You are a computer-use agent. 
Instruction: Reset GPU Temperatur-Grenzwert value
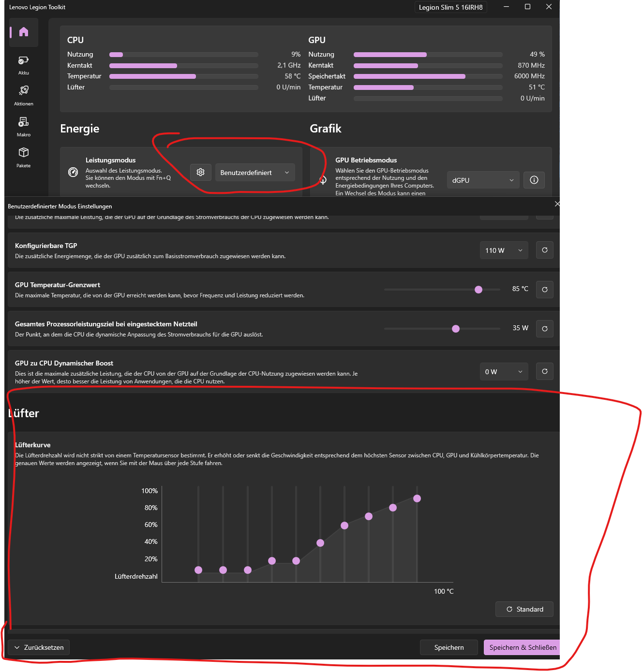tap(545, 289)
